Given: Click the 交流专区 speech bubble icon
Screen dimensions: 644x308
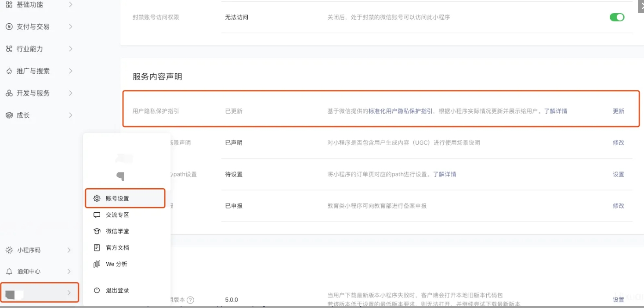Looking at the screenshot, I should (97, 215).
